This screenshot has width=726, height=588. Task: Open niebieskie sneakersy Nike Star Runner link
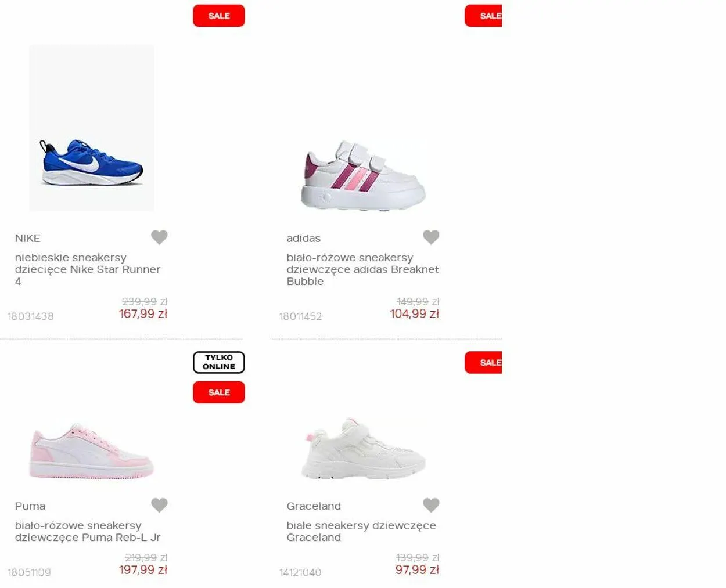pos(88,269)
